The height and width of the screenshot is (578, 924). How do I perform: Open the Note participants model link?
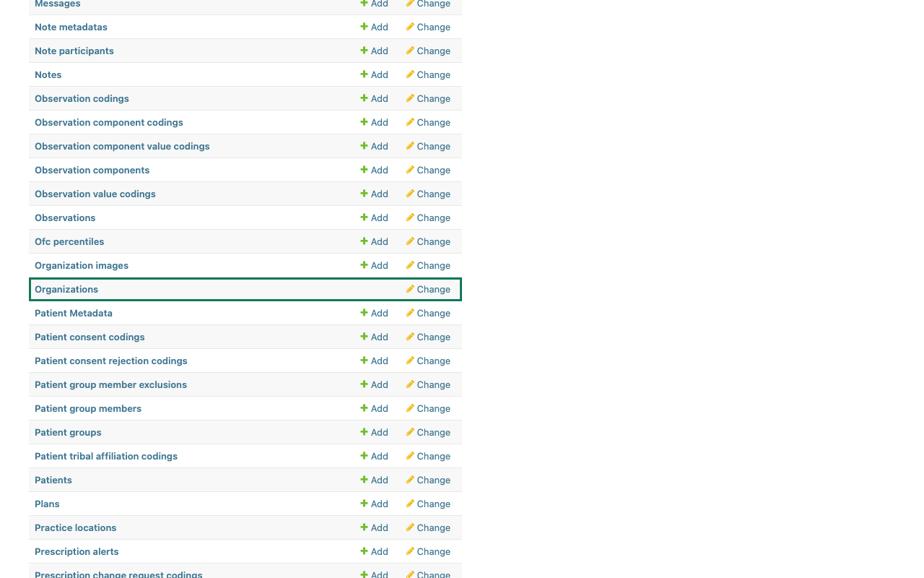(74, 51)
